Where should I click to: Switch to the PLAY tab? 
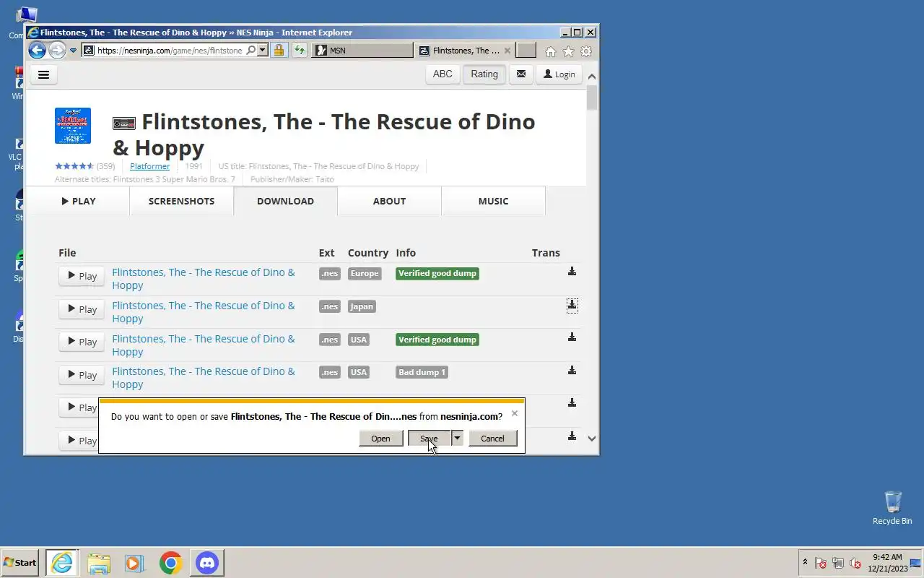click(x=78, y=201)
